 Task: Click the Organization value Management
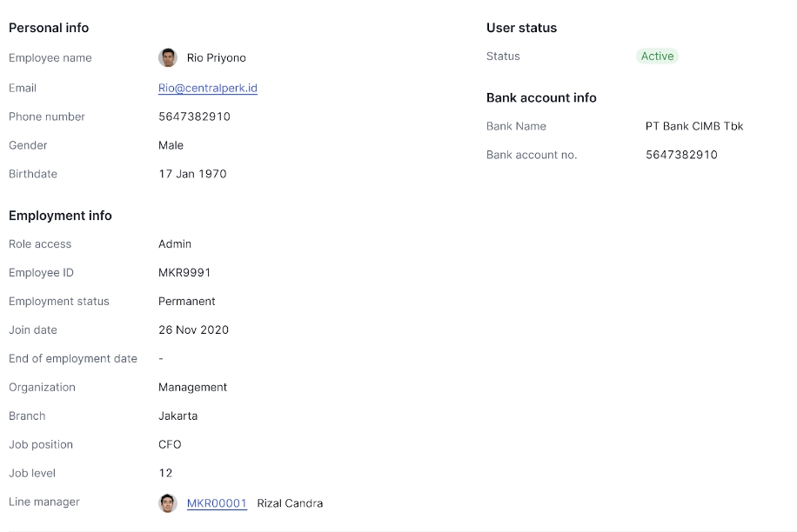coord(192,388)
